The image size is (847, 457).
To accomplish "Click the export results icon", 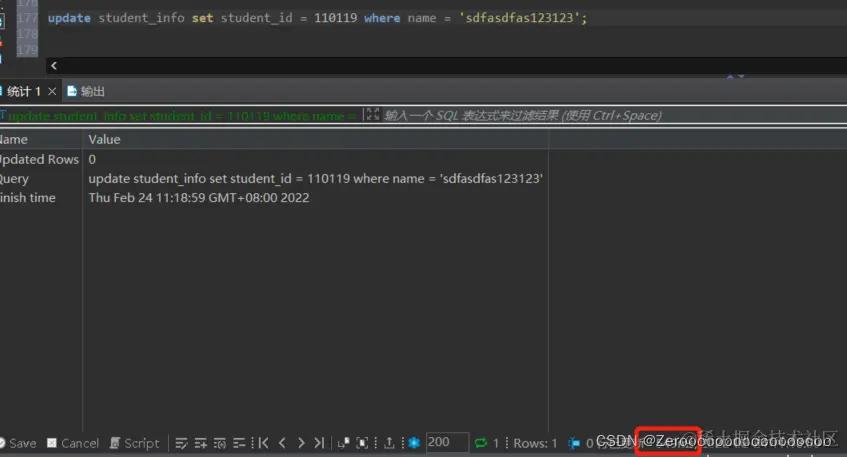I will coord(389,443).
